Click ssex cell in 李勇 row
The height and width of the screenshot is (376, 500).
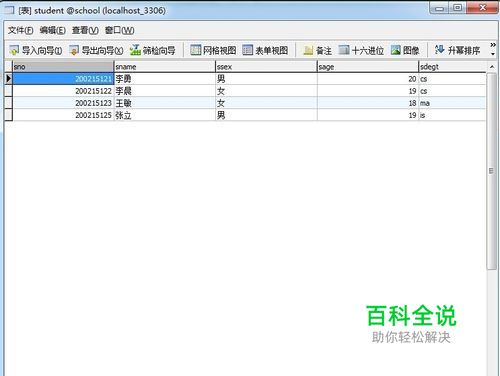point(266,79)
